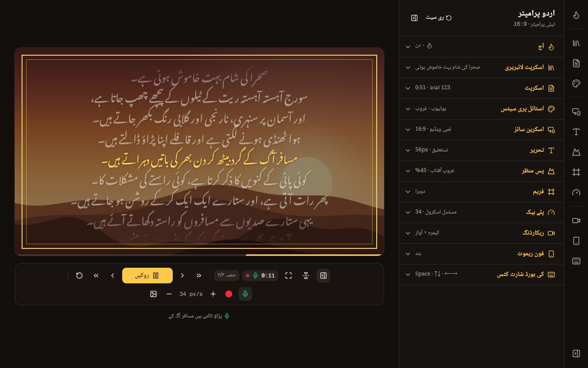
Task: Open script library icon in right rail
Action: click(576, 43)
